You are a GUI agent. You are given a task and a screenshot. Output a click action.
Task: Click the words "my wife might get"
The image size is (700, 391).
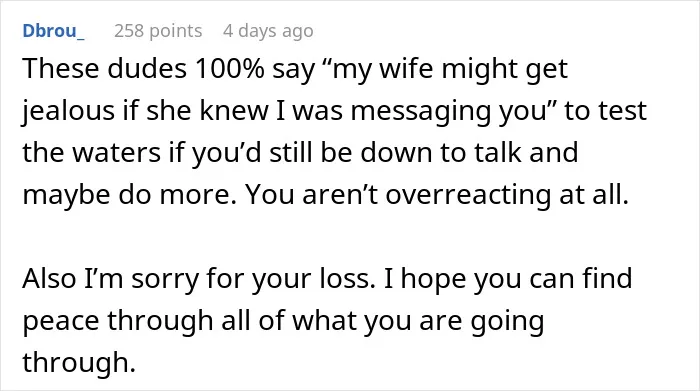[449, 70]
